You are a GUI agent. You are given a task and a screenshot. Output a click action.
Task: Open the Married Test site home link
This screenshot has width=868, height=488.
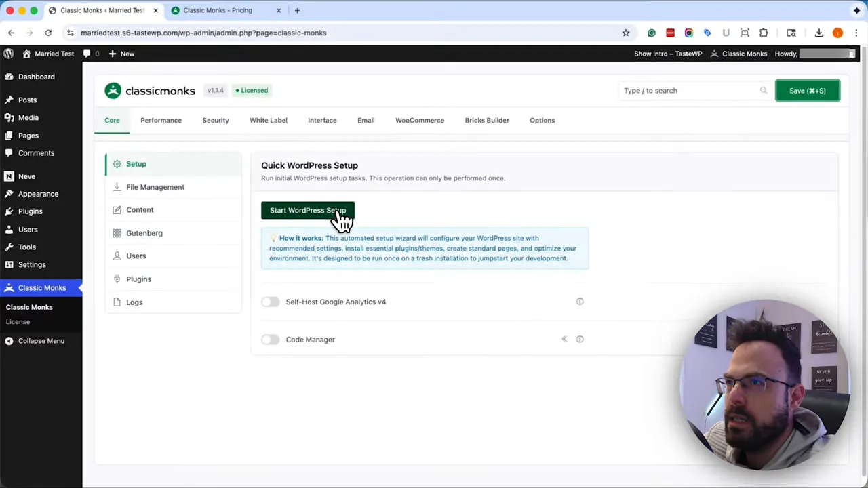48,54
